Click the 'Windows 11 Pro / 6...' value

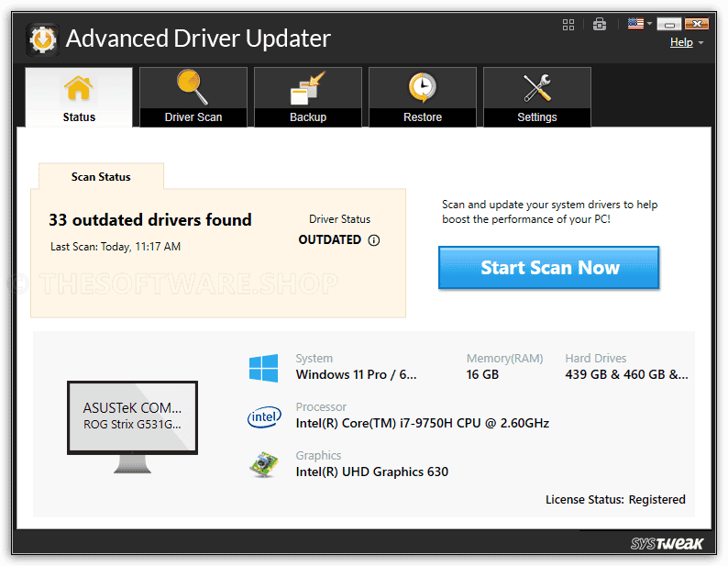click(356, 374)
